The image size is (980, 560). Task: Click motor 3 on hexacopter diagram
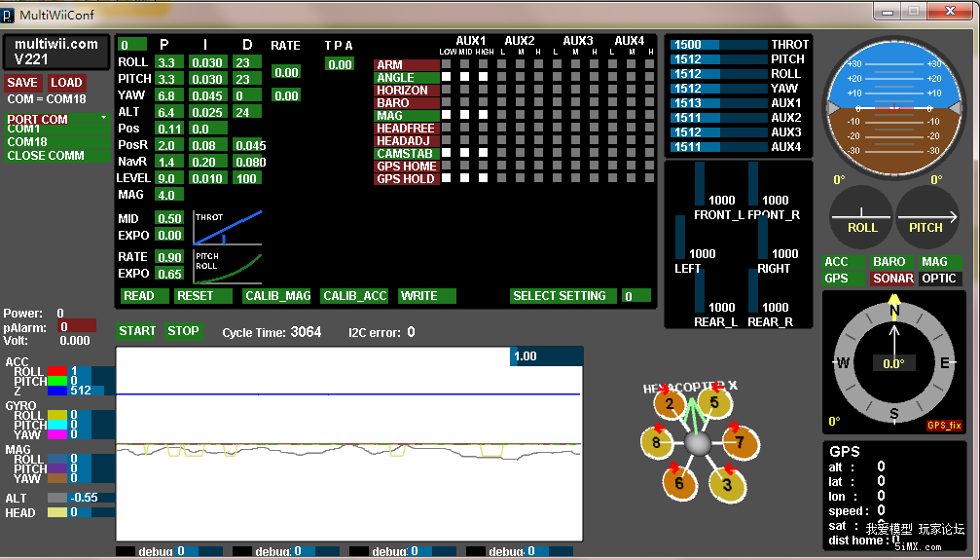(727, 484)
